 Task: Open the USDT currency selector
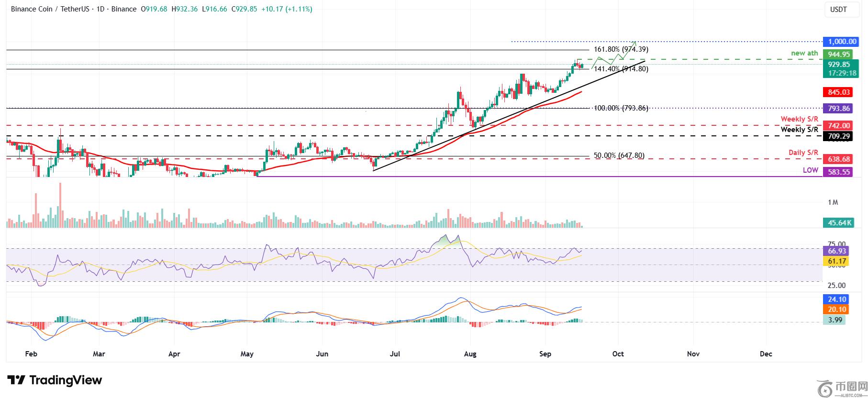click(838, 10)
